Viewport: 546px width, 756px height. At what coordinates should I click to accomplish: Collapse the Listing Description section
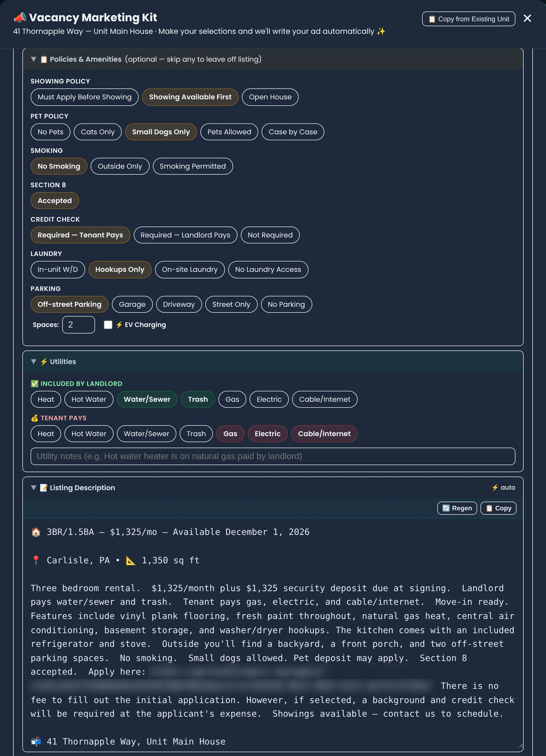tap(33, 488)
